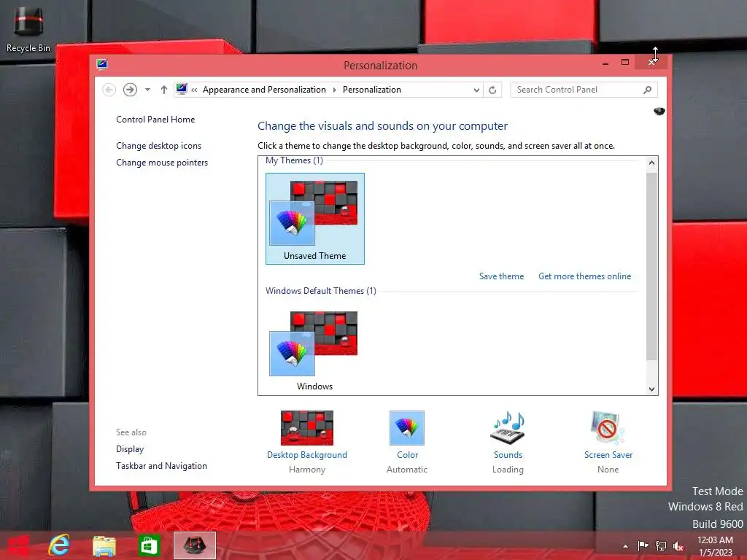Image resolution: width=747 pixels, height=560 pixels.
Task: Open Change desktop icons link
Action: 158,146
